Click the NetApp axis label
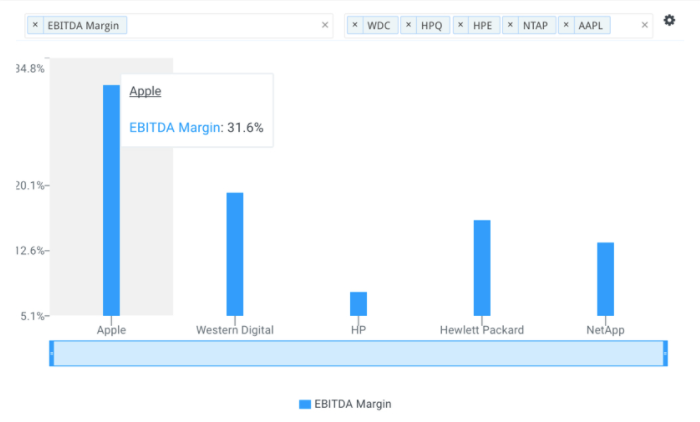This screenshot has height=422, width=700. point(605,330)
